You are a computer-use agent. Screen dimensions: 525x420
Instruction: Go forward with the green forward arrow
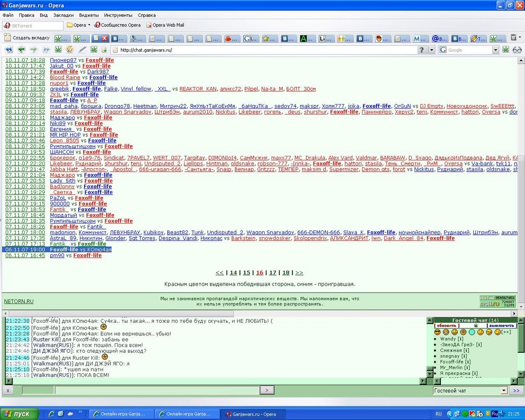coord(34,50)
